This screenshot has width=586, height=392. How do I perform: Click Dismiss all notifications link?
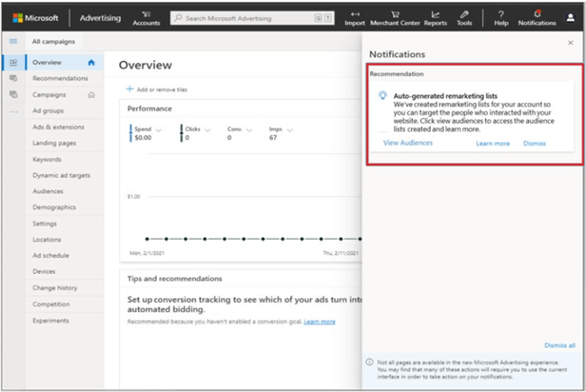pyautogui.click(x=559, y=345)
